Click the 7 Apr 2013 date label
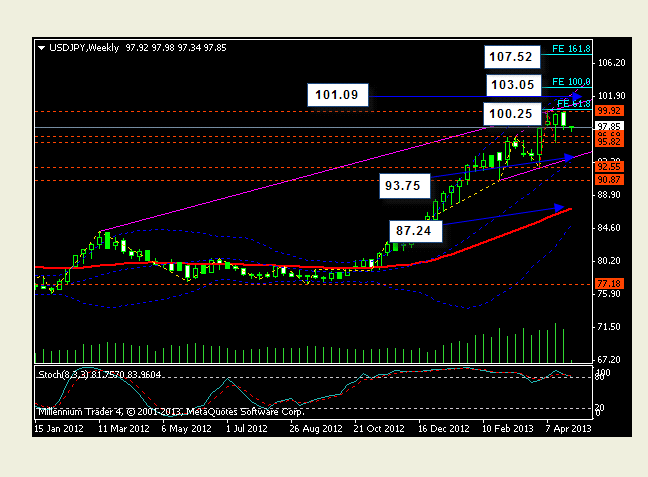Viewport: 648px width, 477px height. pos(567,428)
